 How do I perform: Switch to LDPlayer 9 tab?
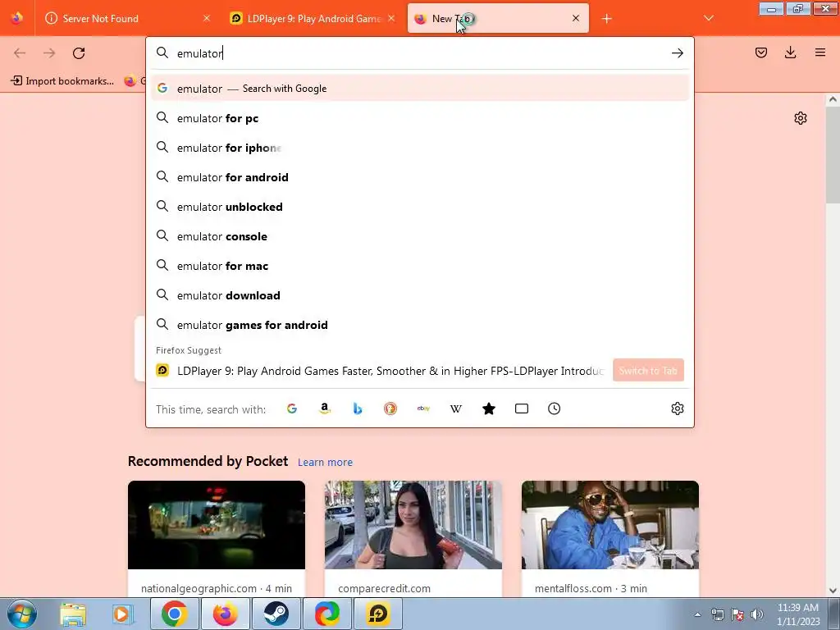pyautogui.click(x=313, y=18)
